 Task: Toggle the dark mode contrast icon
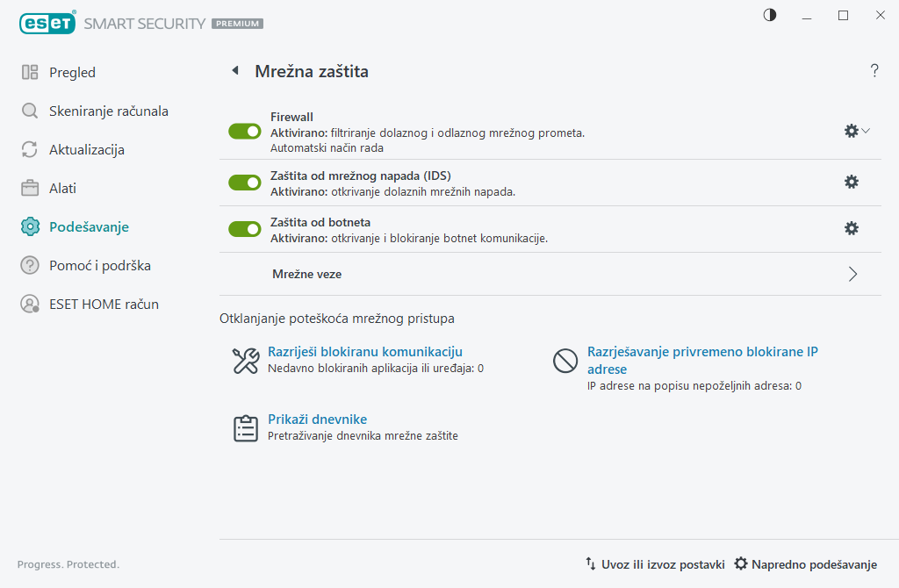click(770, 15)
